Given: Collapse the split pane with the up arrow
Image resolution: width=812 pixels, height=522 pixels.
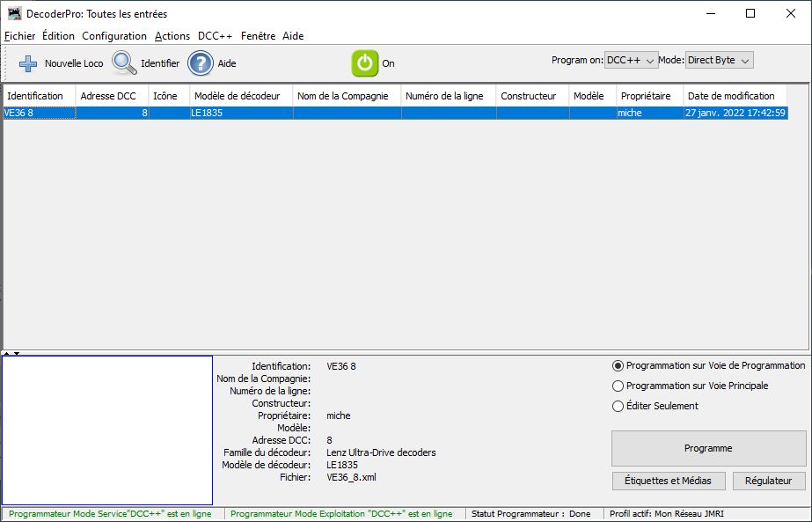Looking at the screenshot, I should [7, 353].
